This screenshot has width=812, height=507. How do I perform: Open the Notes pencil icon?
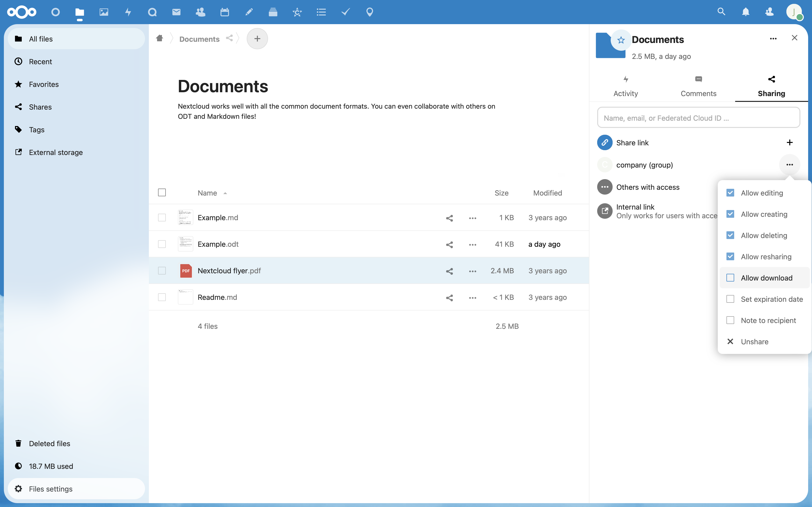(249, 12)
